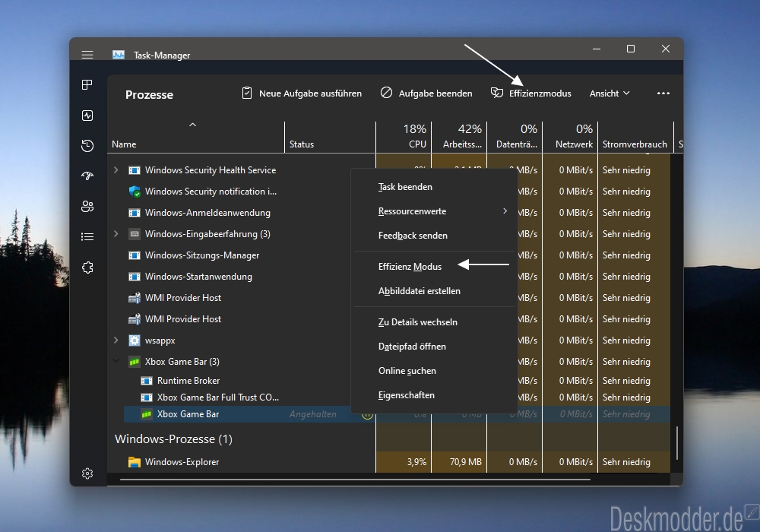Sort by the Status column header
Image resolution: width=760 pixels, height=532 pixels.
[x=330, y=137]
